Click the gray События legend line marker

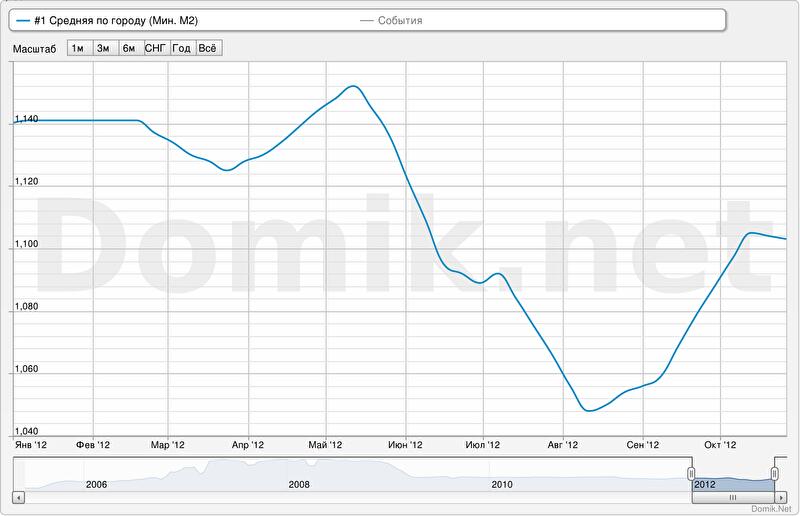pos(366,20)
